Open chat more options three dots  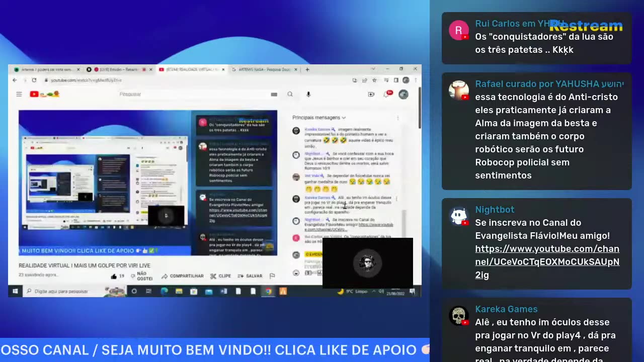[397, 118]
